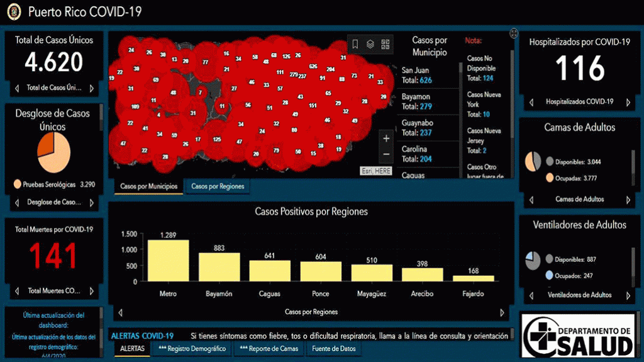Open the basemap gallery grid icon
The image size is (644, 362).
[x=386, y=44]
